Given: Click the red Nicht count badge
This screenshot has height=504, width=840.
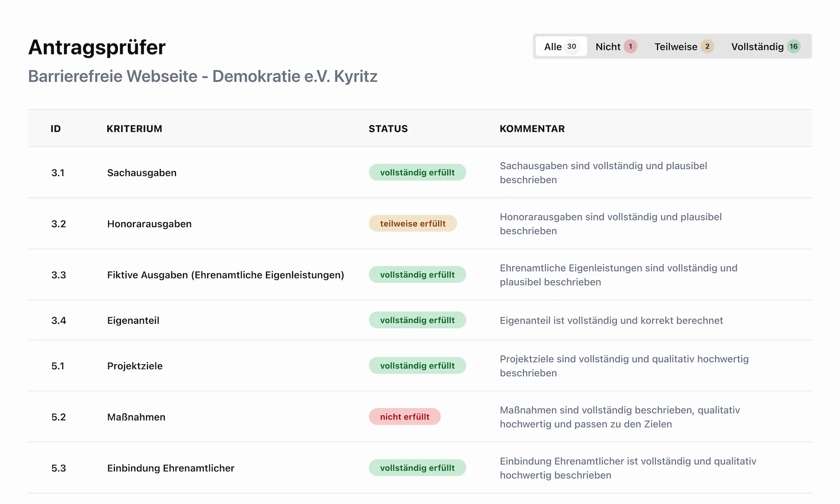Looking at the screenshot, I should (630, 47).
